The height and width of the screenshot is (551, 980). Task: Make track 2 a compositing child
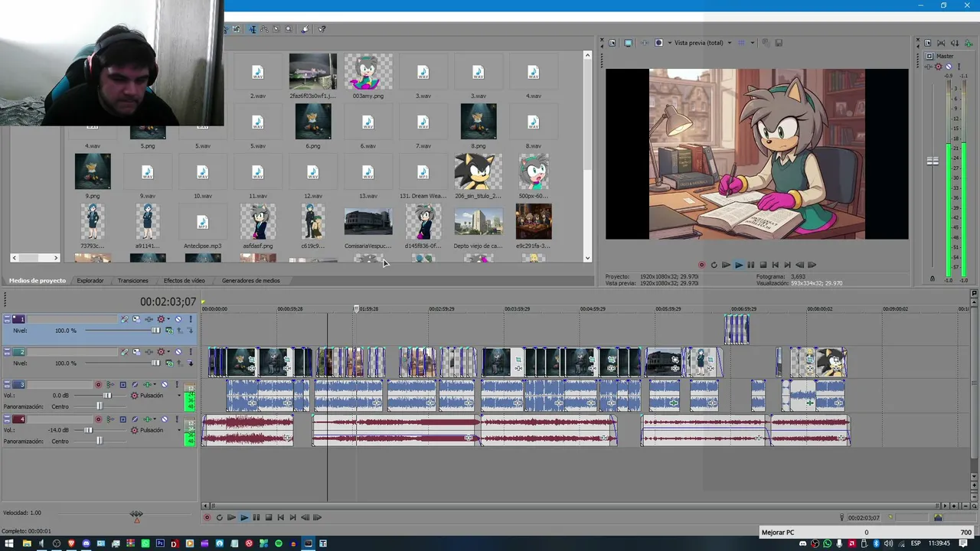[190, 364]
